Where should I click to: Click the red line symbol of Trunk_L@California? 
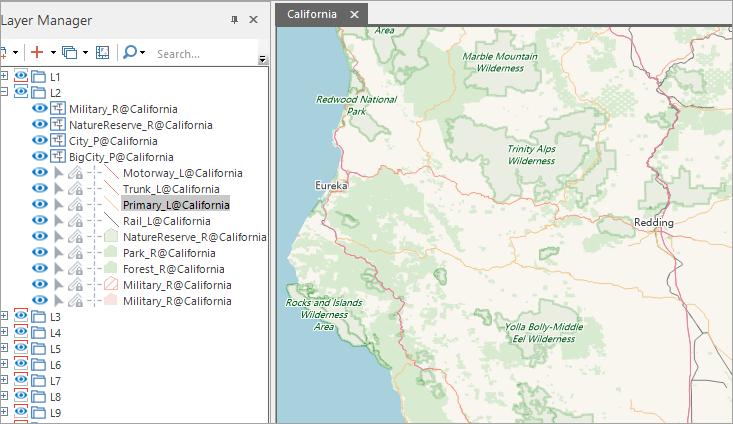[x=111, y=189]
